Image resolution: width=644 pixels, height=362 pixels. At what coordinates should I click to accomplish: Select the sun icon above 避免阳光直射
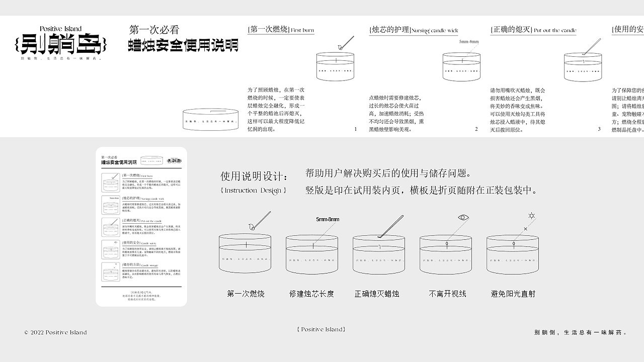coord(531,216)
